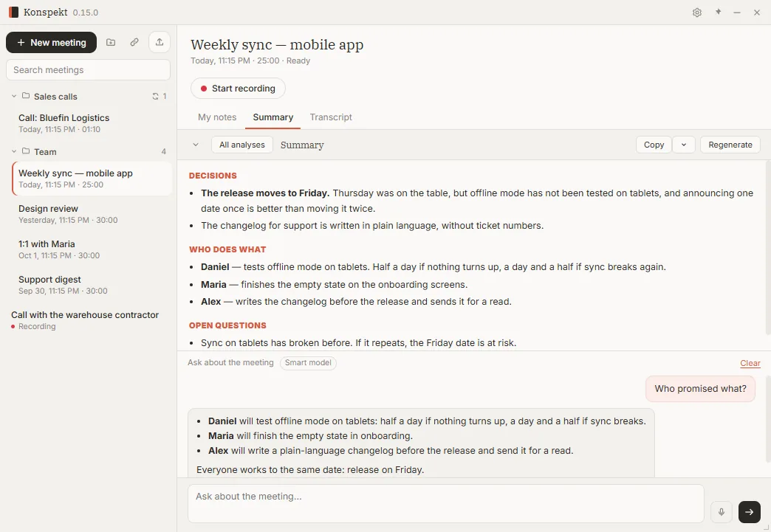771x532 pixels.
Task: Click the link icon in sidebar toolbar
Action: click(134, 42)
